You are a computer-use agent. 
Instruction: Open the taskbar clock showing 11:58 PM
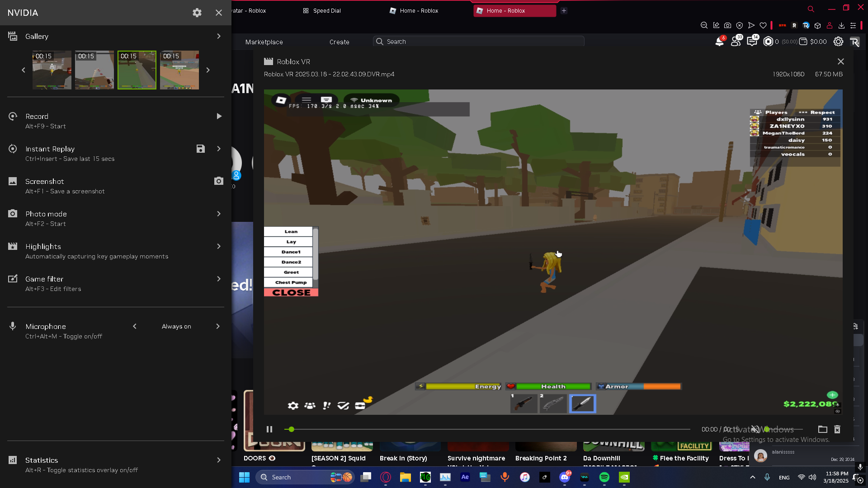point(836,477)
